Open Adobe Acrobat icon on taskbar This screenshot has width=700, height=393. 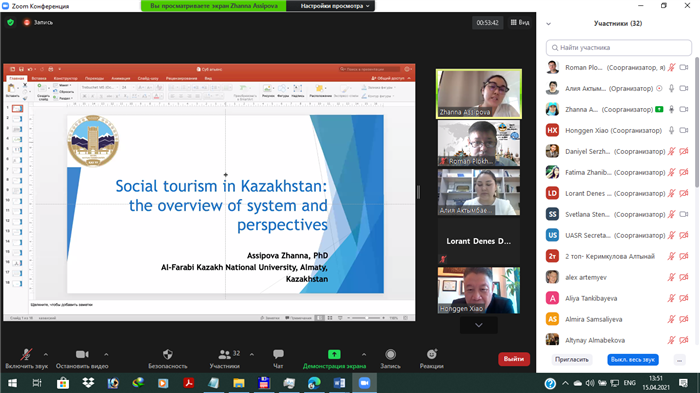click(x=188, y=383)
